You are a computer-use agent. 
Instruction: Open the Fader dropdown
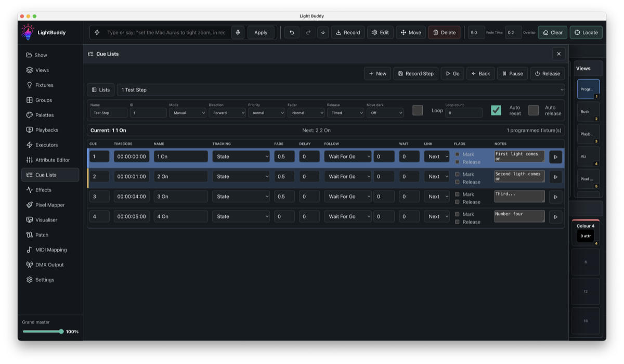tap(306, 113)
